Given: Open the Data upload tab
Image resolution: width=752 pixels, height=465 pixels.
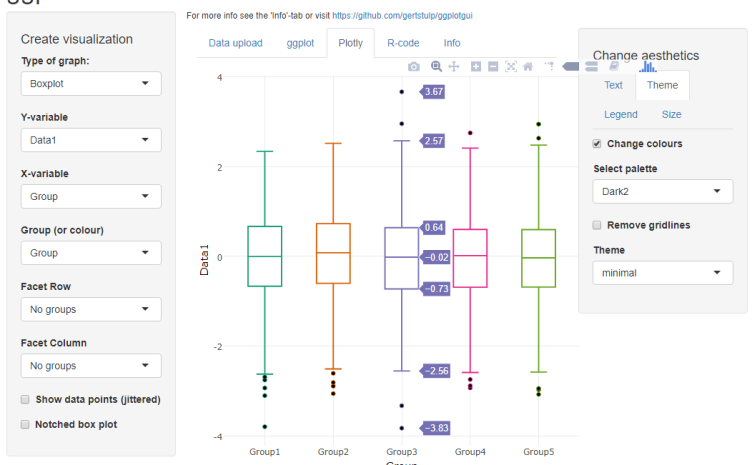Looking at the screenshot, I should point(235,43).
